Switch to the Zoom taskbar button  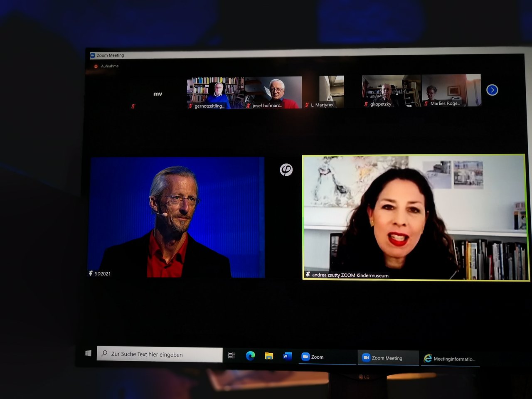[327, 357]
